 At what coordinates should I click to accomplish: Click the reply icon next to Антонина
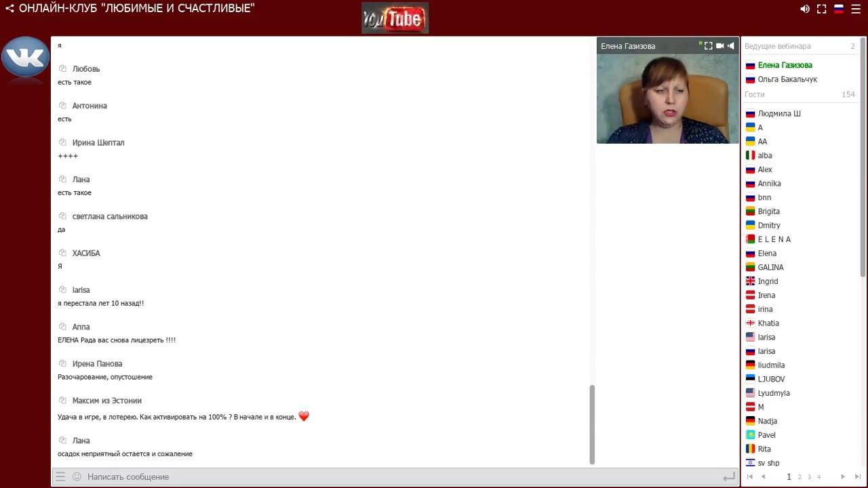pyautogui.click(x=62, y=105)
